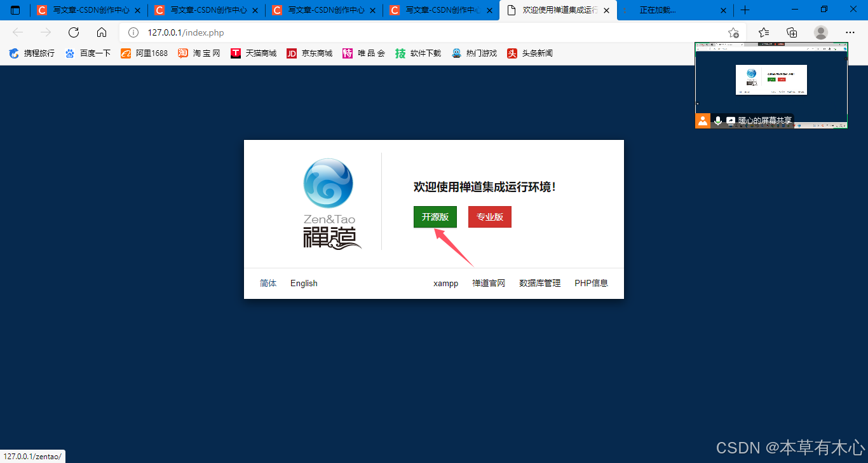868x463 pixels.
Task: Open a new tab with the plus icon
Action: click(x=745, y=10)
